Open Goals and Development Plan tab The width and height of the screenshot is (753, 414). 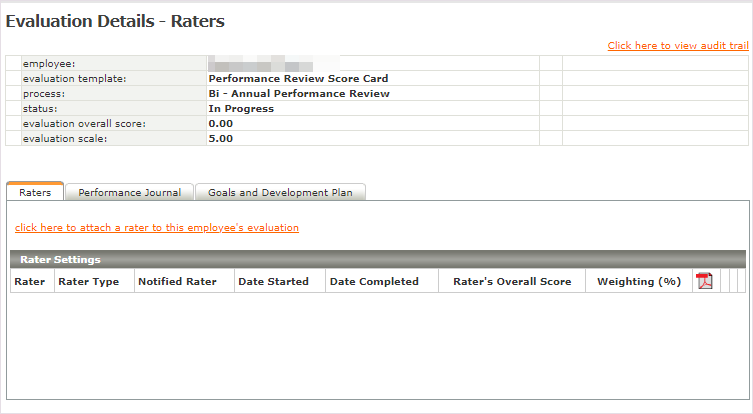(280, 192)
